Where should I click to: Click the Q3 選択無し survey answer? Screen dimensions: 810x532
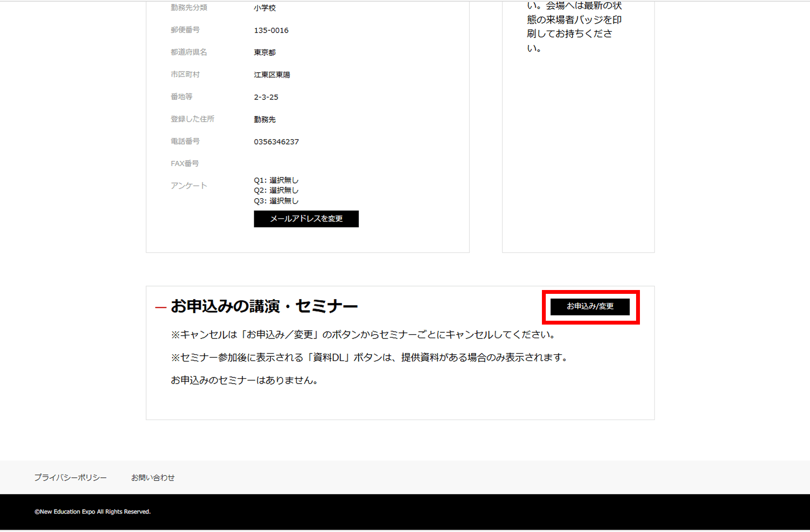click(x=276, y=202)
